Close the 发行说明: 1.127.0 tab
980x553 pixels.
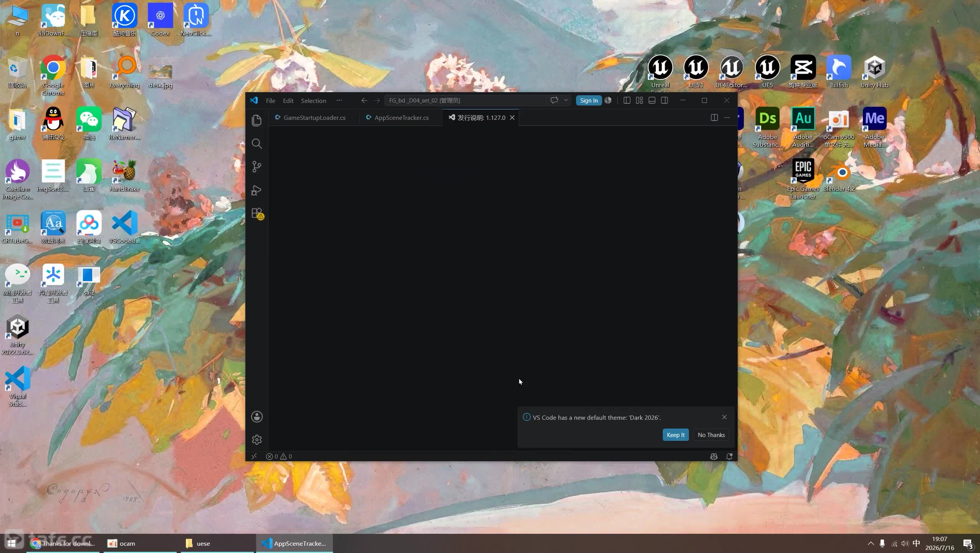[512, 118]
